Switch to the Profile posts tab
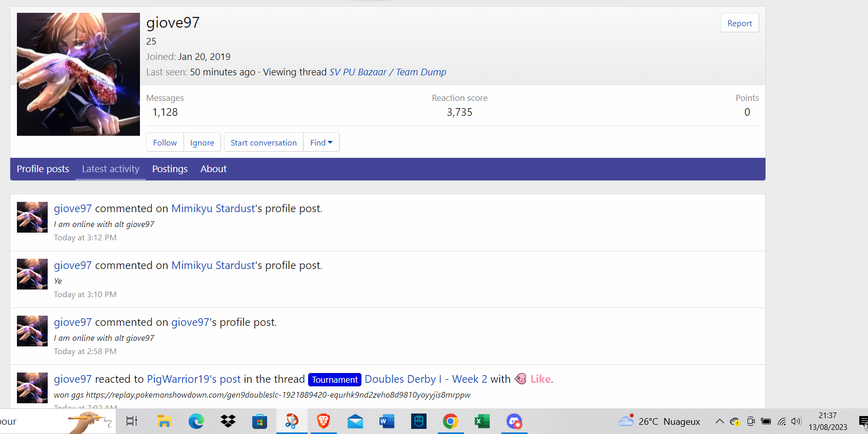Screen dimensions: 868x434 click(43, 169)
